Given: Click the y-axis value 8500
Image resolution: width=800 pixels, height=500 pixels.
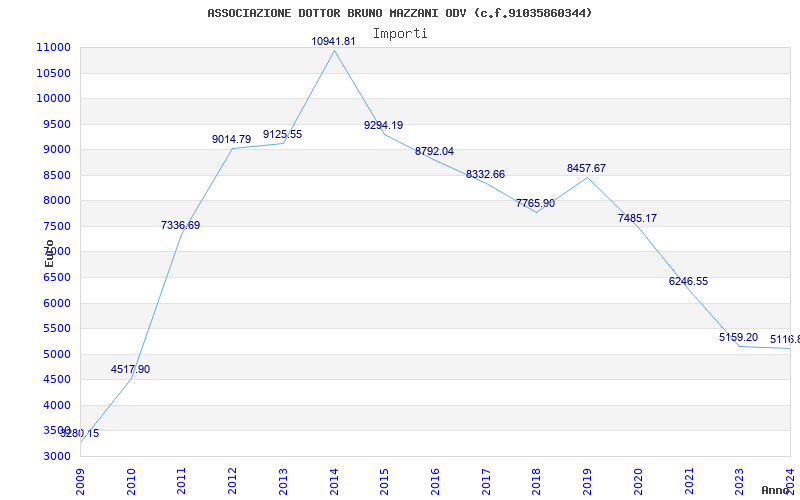Looking at the screenshot, I should tap(56, 176).
